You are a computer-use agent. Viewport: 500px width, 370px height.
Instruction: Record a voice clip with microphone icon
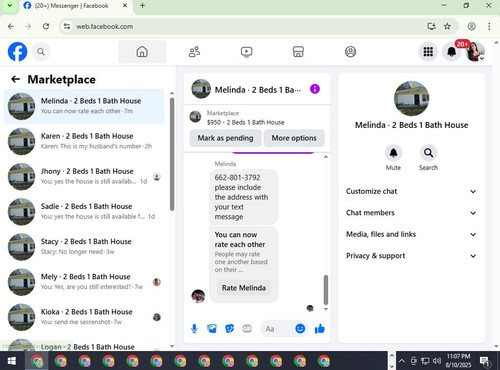point(194,329)
